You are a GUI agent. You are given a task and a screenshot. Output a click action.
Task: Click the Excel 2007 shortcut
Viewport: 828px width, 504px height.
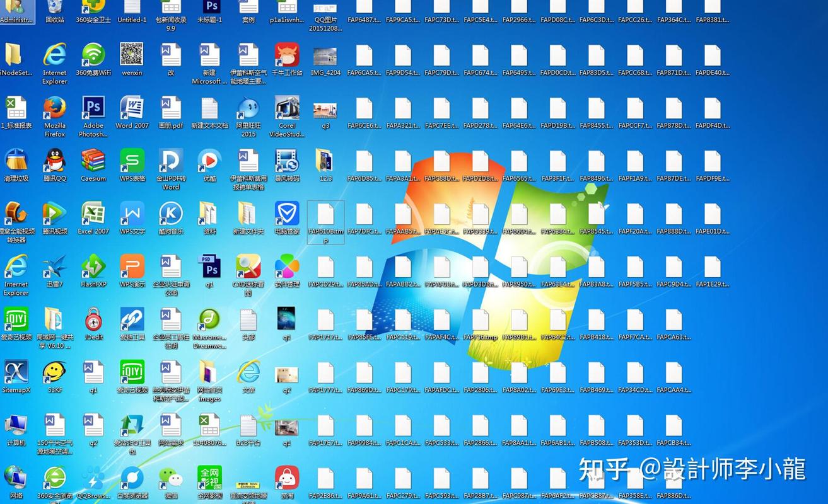coord(93,214)
